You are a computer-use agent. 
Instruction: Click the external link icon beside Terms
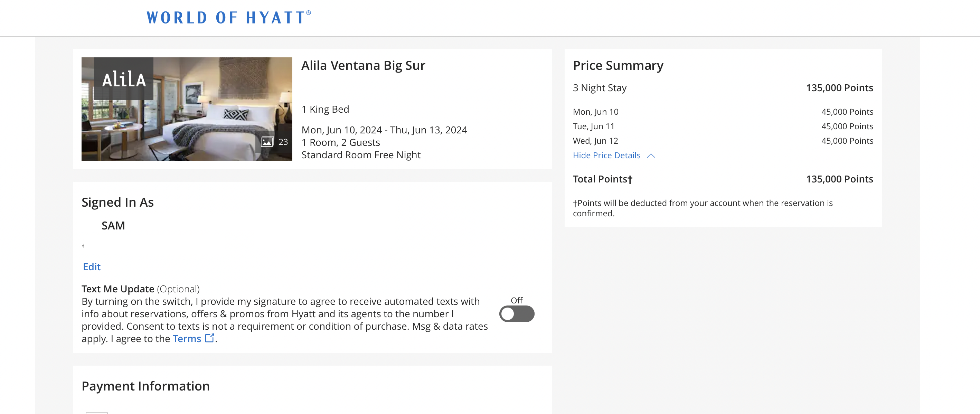[x=210, y=338]
